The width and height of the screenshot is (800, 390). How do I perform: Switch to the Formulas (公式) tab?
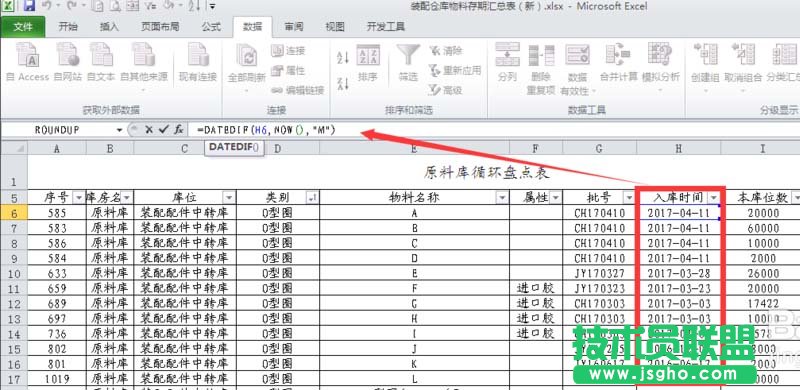[x=211, y=27]
